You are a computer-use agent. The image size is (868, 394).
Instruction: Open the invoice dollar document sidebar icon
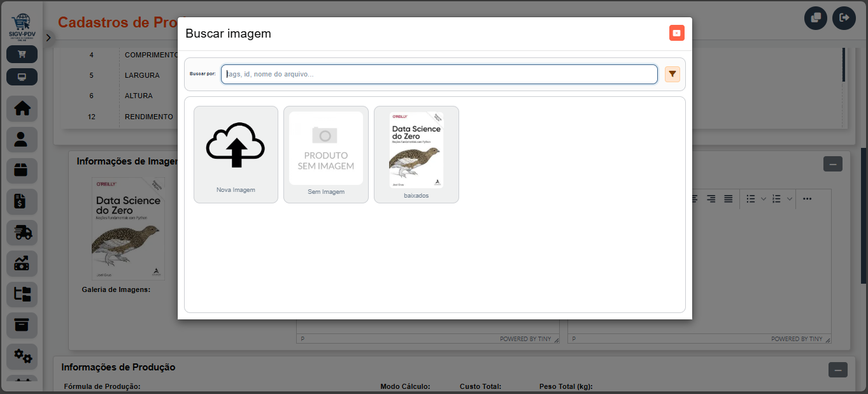(22, 201)
